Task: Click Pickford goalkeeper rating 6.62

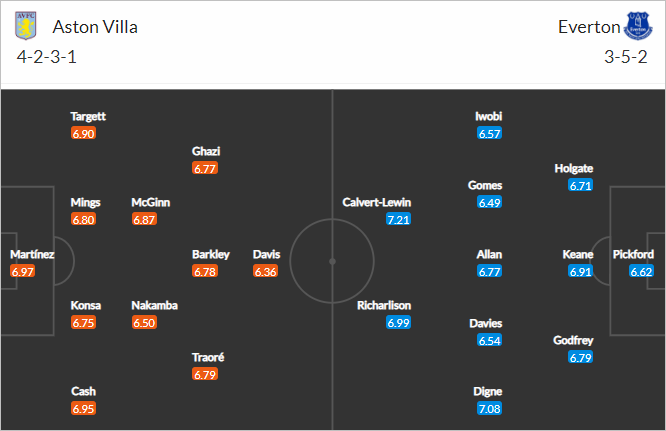Action: (641, 271)
